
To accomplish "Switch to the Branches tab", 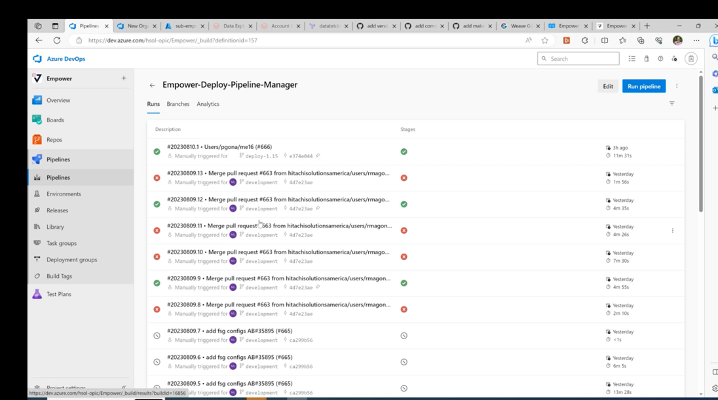I will pyautogui.click(x=178, y=104).
